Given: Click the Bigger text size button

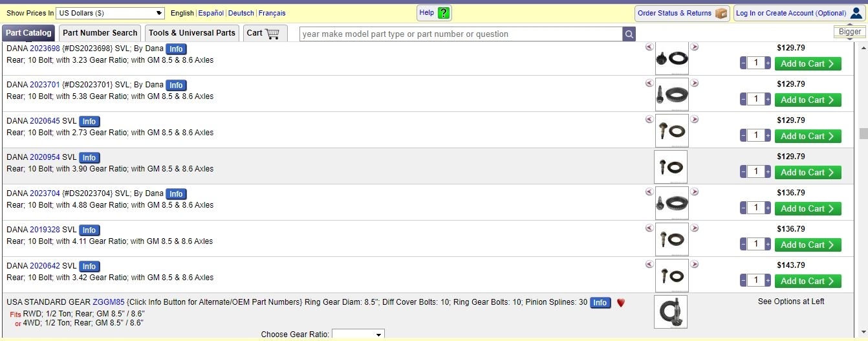Looking at the screenshot, I should [x=850, y=32].
